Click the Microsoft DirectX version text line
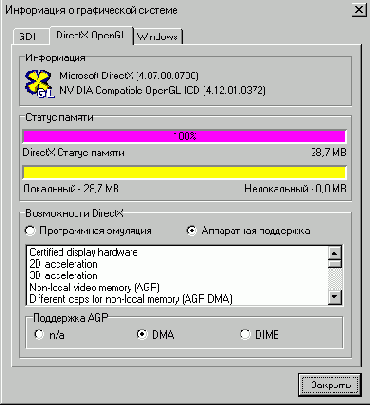This screenshot has width=370, height=405. 129,76
